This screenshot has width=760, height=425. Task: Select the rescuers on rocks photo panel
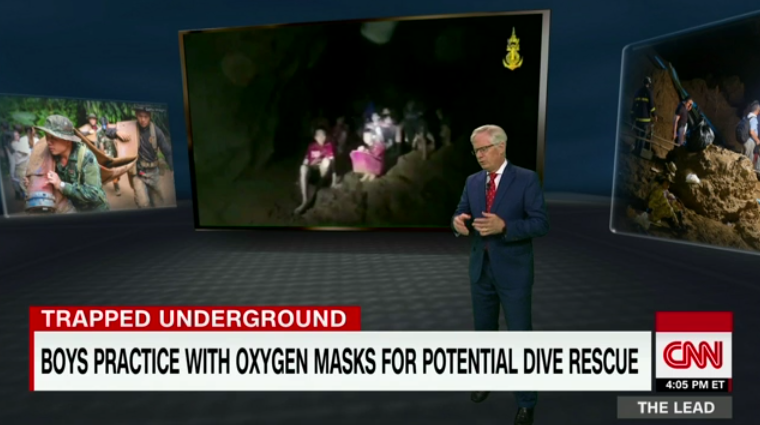point(686,132)
